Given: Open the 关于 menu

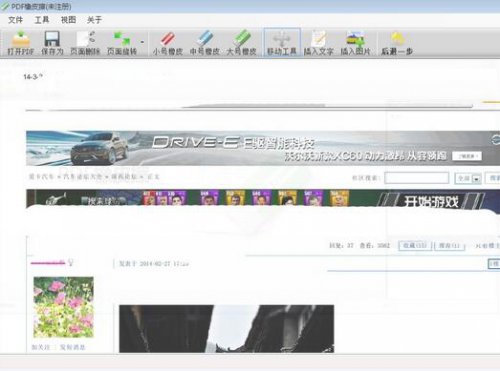Looking at the screenshot, I should 94,20.
